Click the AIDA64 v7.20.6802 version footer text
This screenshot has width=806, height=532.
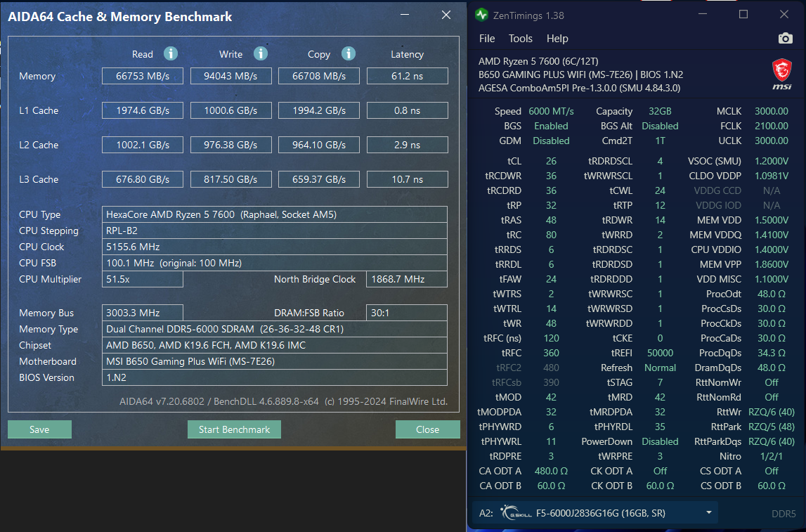click(283, 401)
